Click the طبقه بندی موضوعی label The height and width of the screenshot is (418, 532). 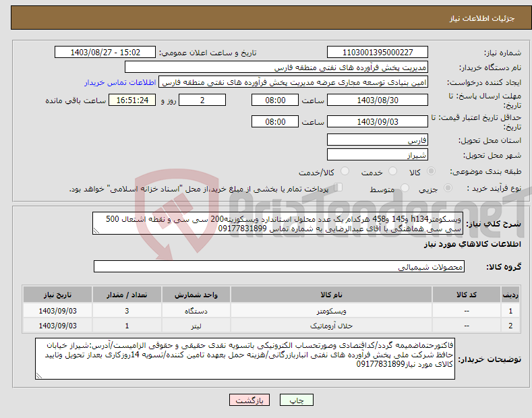click(x=485, y=171)
